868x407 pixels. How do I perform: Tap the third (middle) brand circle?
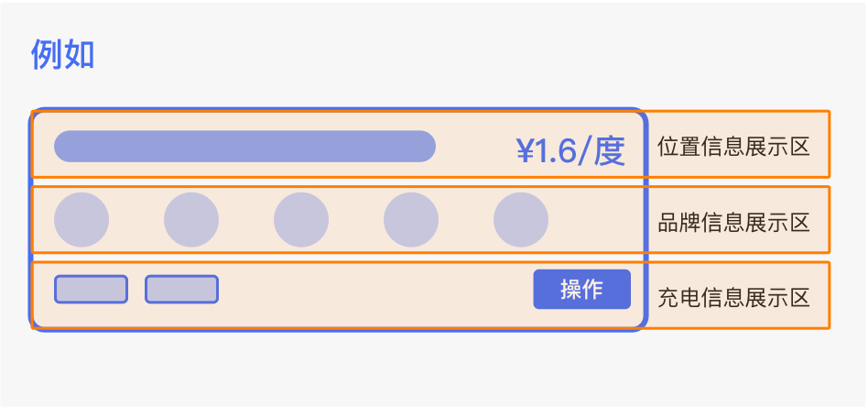301,220
